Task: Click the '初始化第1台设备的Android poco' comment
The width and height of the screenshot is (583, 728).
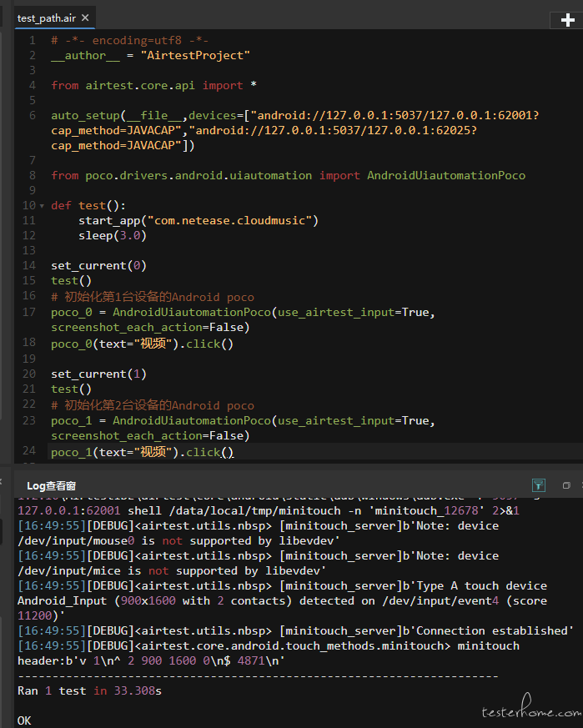Action: tap(153, 297)
